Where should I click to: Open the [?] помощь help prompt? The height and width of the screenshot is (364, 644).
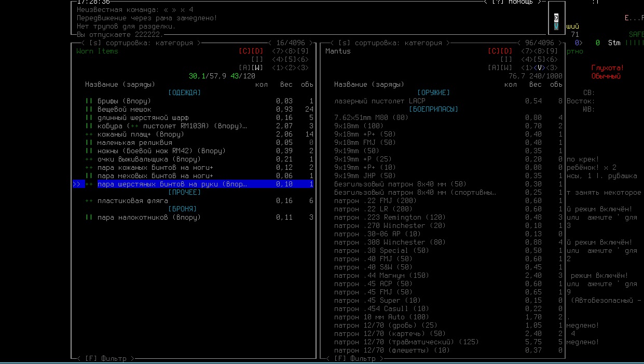[x=513, y=2]
